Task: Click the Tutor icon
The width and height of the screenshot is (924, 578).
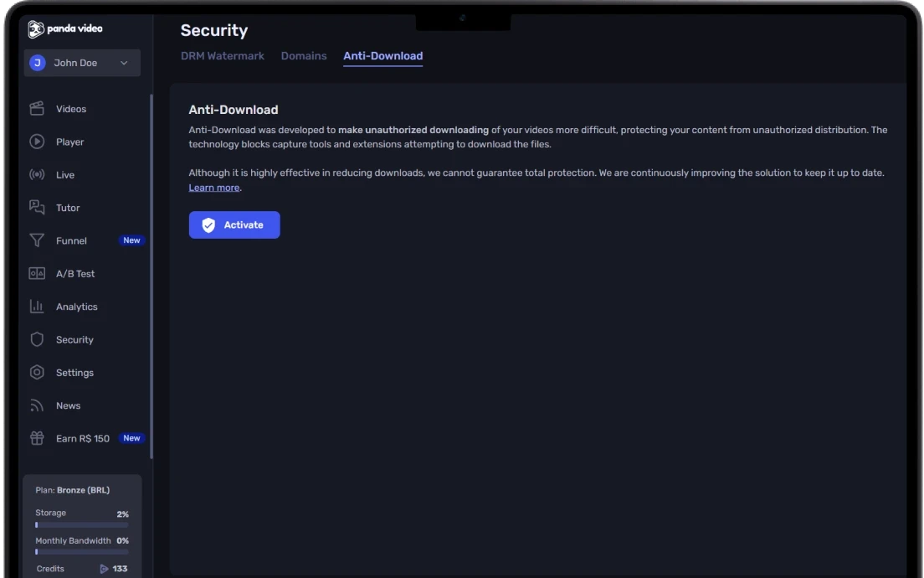Action: [36, 207]
